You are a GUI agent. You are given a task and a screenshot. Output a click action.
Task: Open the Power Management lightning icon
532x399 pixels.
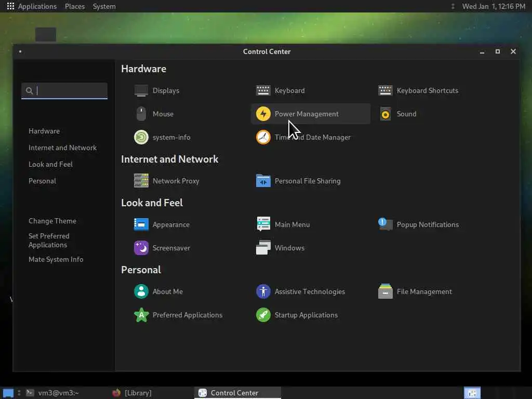pyautogui.click(x=263, y=114)
